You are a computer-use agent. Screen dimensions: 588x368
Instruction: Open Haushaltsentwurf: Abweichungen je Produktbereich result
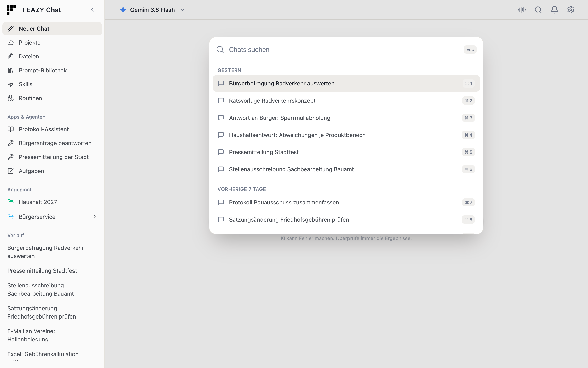click(x=346, y=135)
